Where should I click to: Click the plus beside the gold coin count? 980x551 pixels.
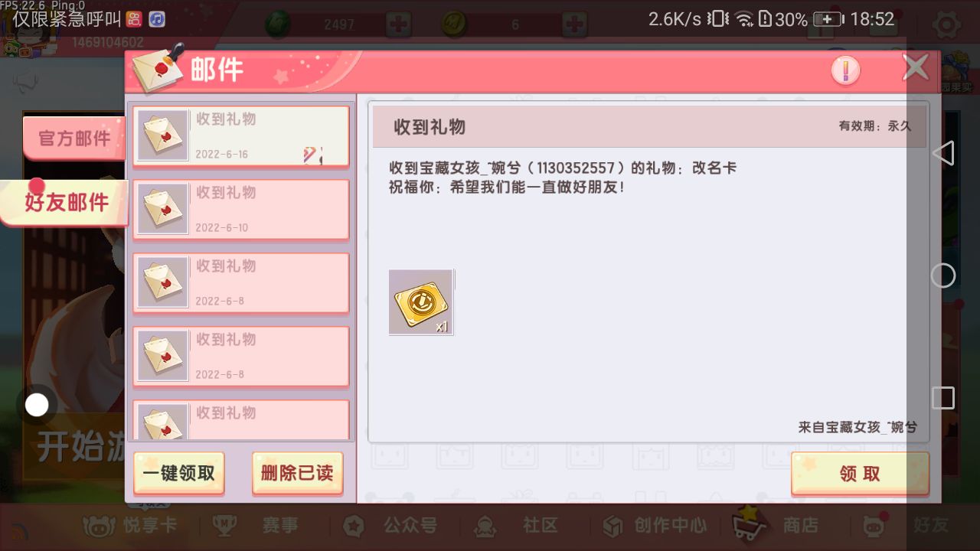(x=574, y=24)
